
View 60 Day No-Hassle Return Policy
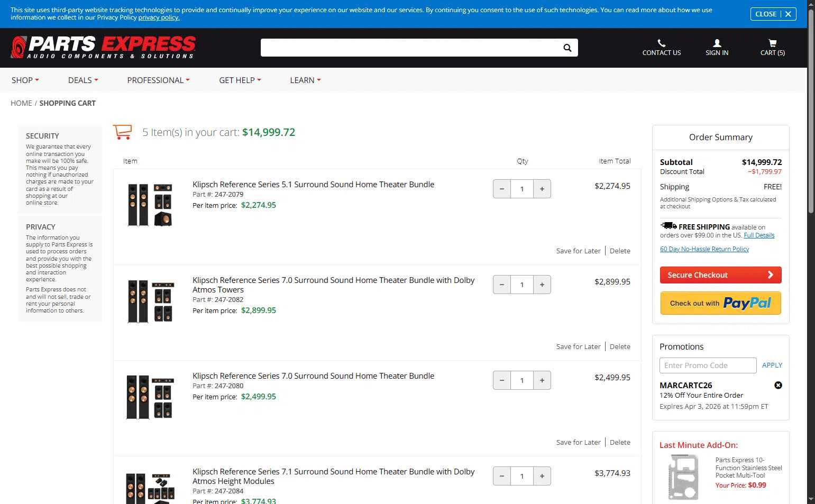tap(704, 249)
